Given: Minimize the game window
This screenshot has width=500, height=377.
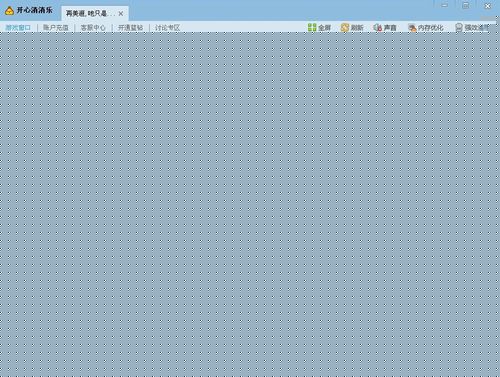Looking at the screenshot, I should coord(444,5).
